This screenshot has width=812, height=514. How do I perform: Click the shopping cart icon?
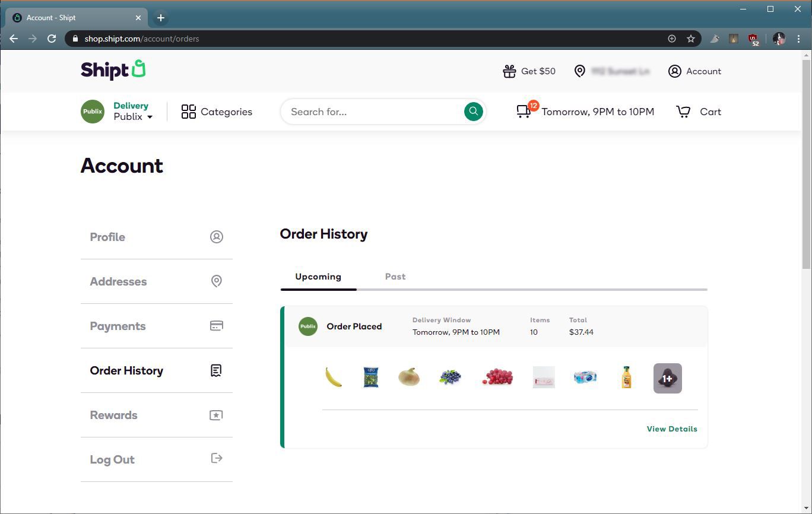[x=683, y=112]
